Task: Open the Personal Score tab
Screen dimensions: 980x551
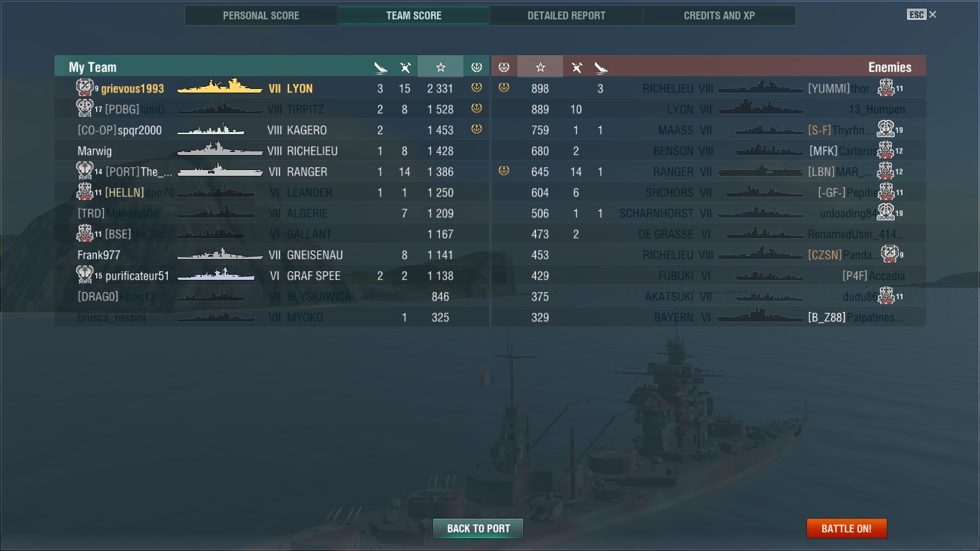Action: pyautogui.click(x=261, y=15)
